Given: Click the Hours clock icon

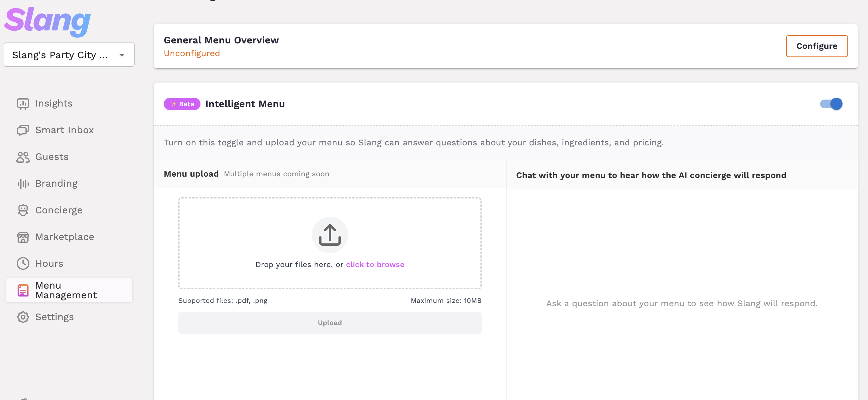Looking at the screenshot, I should click(23, 263).
